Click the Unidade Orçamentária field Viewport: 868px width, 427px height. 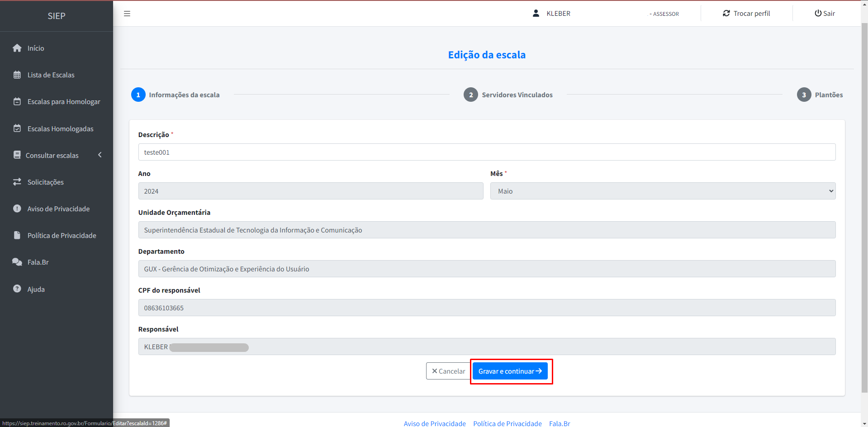point(487,230)
